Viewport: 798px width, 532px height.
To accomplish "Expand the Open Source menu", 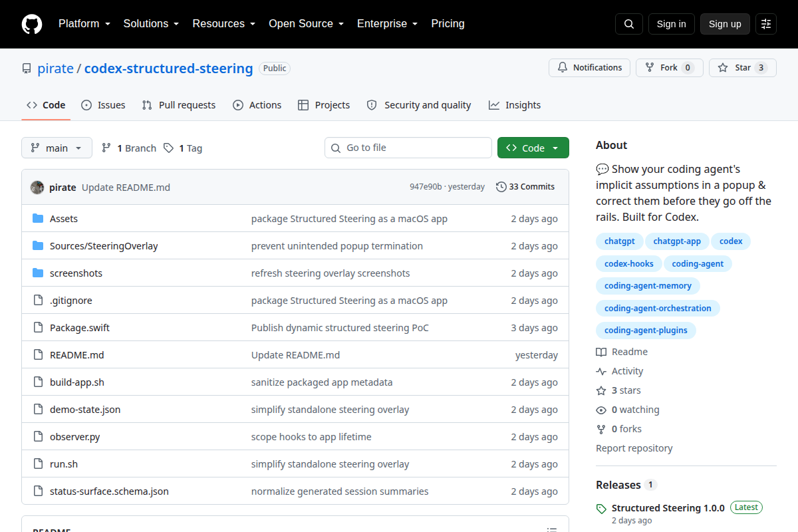I will 306,24.
